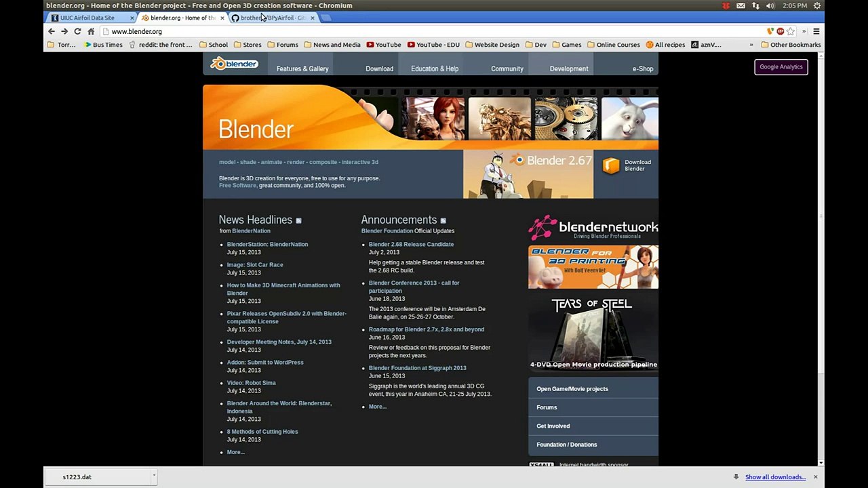Open the Forums bookmarks folder
Viewport: 868px width, 488px height.
point(283,45)
